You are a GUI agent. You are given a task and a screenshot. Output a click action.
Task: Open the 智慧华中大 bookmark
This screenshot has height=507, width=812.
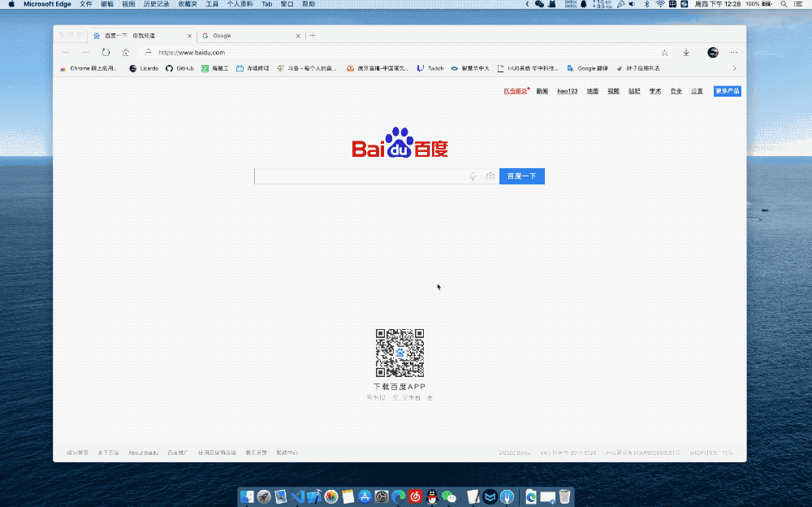(470, 68)
